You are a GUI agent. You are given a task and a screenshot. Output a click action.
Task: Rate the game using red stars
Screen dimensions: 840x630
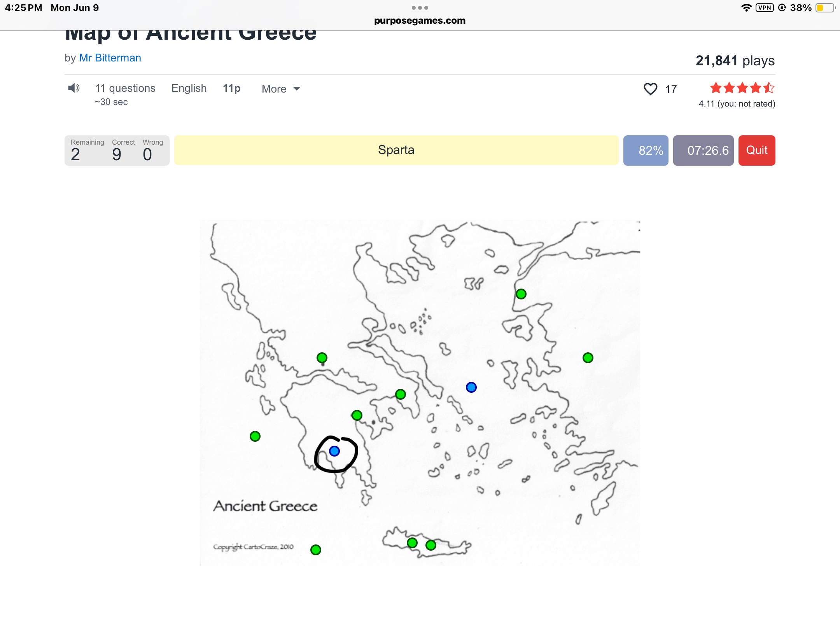[742, 88]
